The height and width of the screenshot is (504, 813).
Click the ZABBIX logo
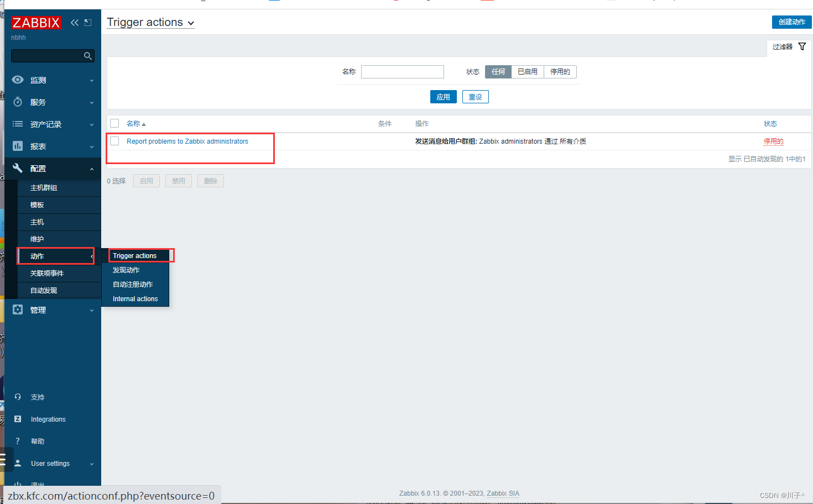(x=36, y=23)
